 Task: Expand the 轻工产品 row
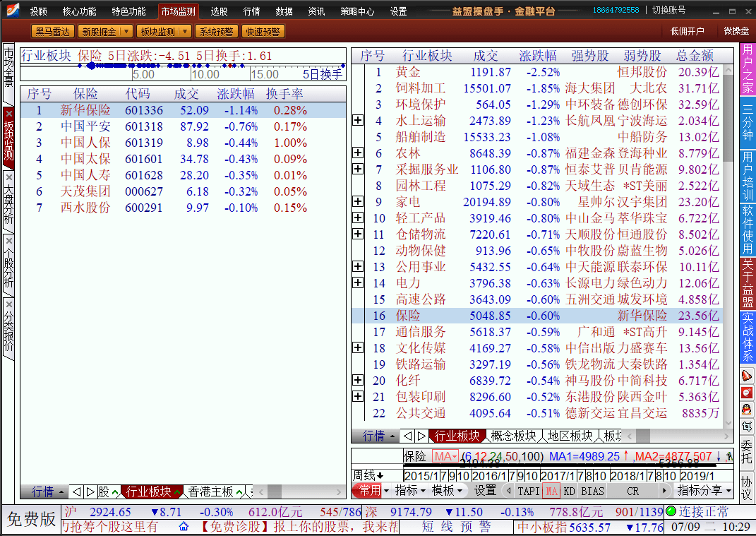click(358, 218)
